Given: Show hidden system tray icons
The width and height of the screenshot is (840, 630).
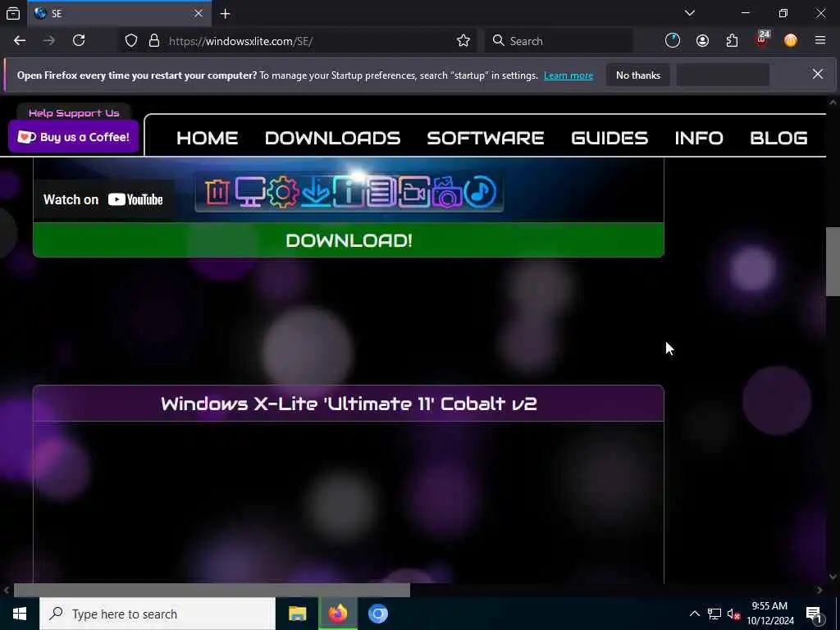Looking at the screenshot, I should pyautogui.click(x=694, y=614).
